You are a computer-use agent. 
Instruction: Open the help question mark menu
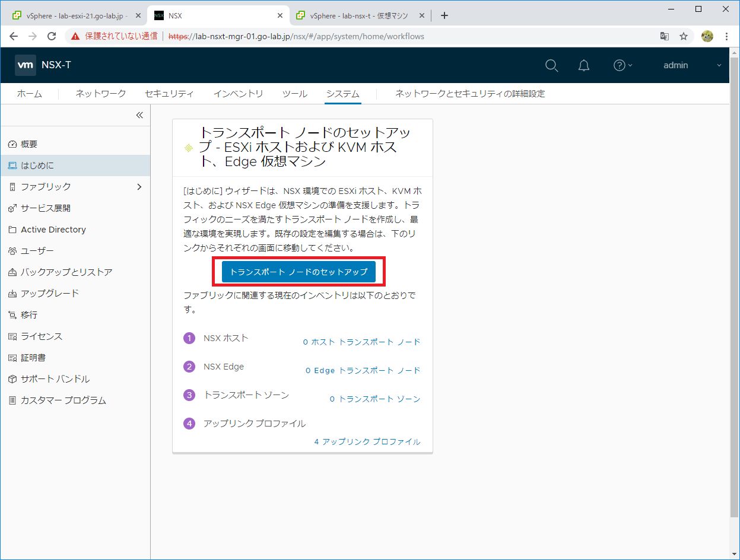pos(623,65)
